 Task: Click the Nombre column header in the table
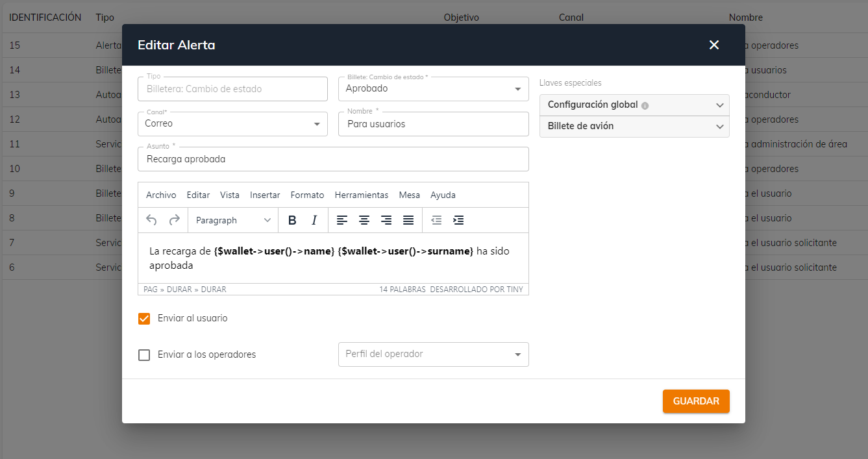746,18
